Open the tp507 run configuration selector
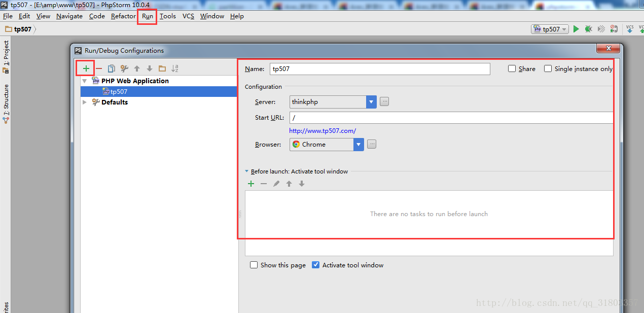 550,29
